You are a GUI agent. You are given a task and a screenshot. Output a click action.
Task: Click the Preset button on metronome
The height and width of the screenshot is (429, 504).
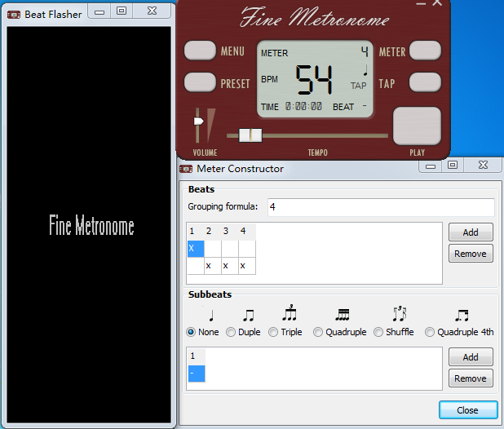tap(200, 83)
